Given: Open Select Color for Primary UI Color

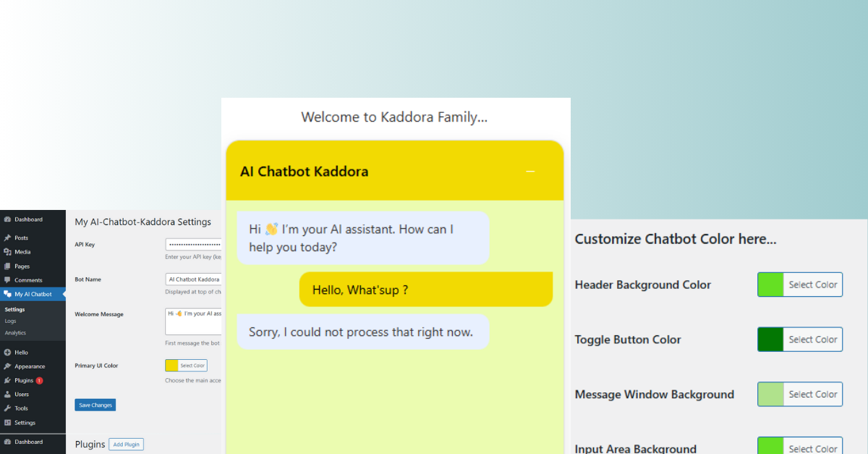Looking at the screenshot, I should click(x=192, y=366).
